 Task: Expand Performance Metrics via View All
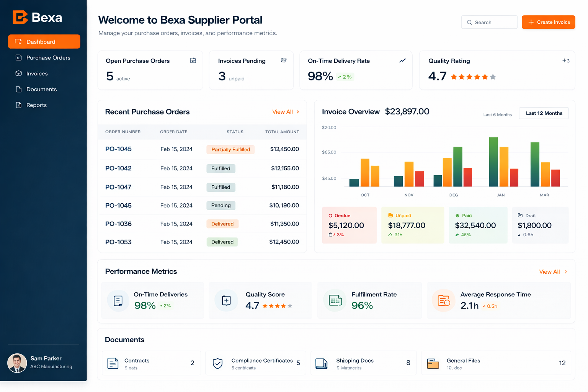tap(553, 272)
